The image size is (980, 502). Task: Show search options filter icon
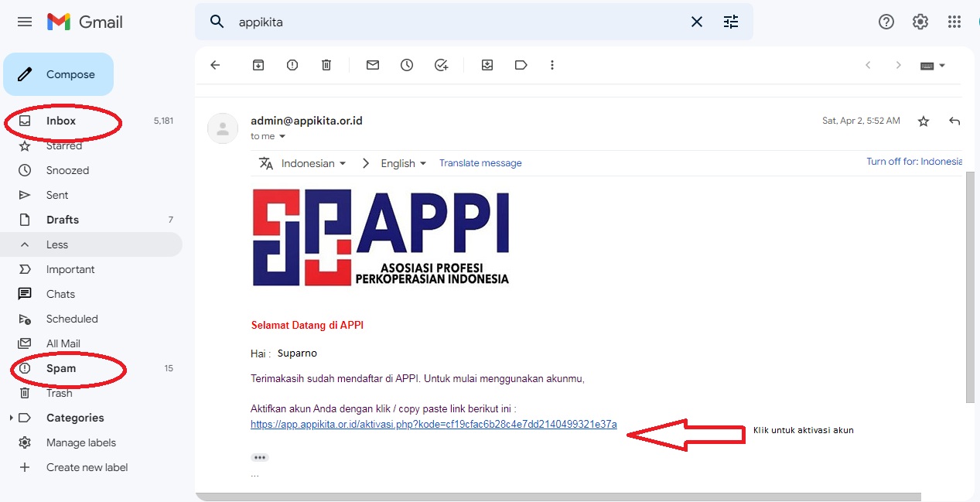pos(731,22)
